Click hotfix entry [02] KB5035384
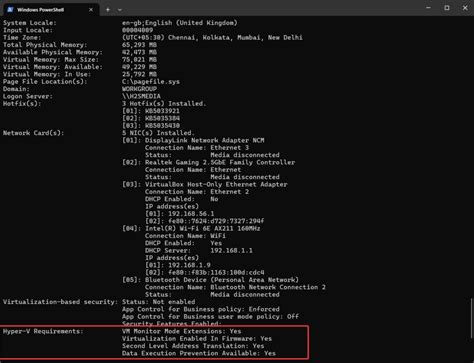Viewport: 474px width, 363px height. [x=151, y=118]
